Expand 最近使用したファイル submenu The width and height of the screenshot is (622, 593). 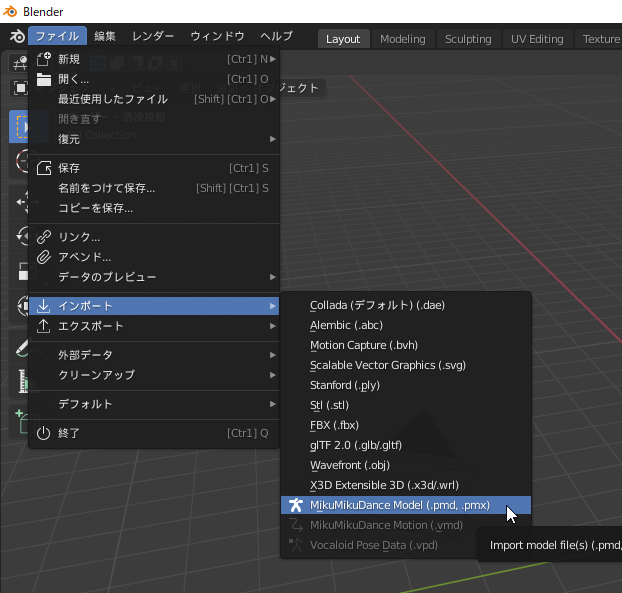pyautogui.click(x=154, y=99)
